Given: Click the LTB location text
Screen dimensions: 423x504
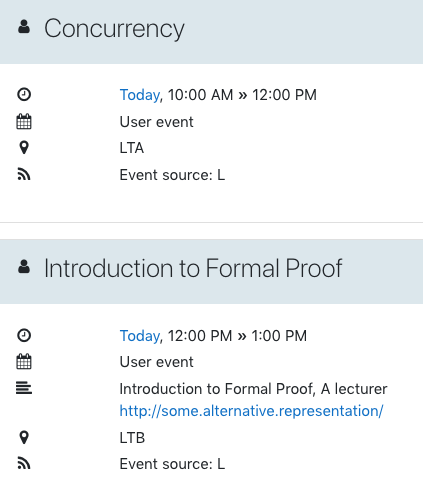Looking at the screenshot, I should pos(132,438).
